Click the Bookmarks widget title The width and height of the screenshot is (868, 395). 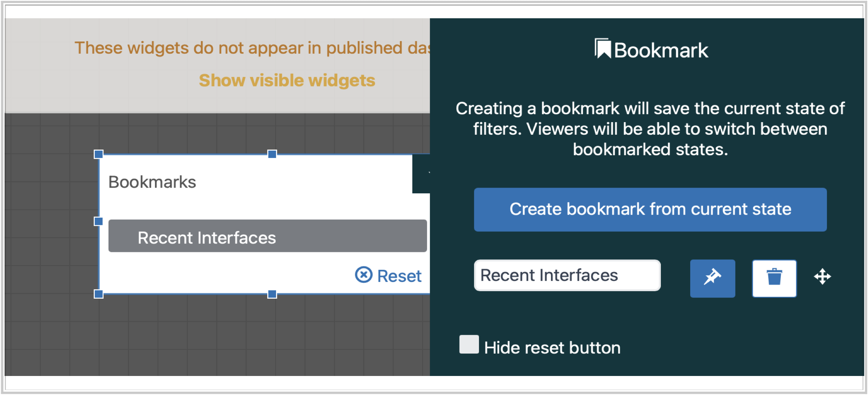pyautogui.click(x=152, y=182)
